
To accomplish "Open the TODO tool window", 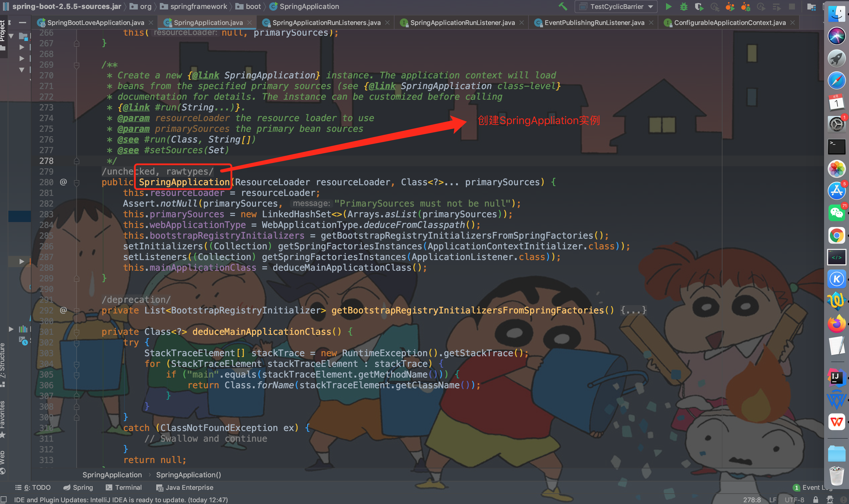I will (33, 487).
